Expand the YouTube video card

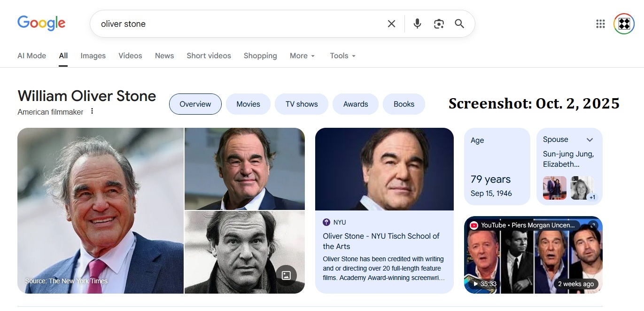coord(592,225)
